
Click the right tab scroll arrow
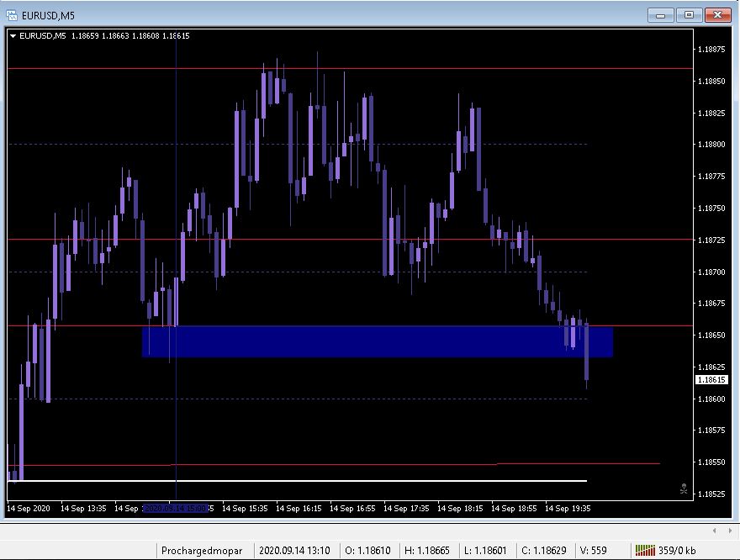tap(731, 531)
